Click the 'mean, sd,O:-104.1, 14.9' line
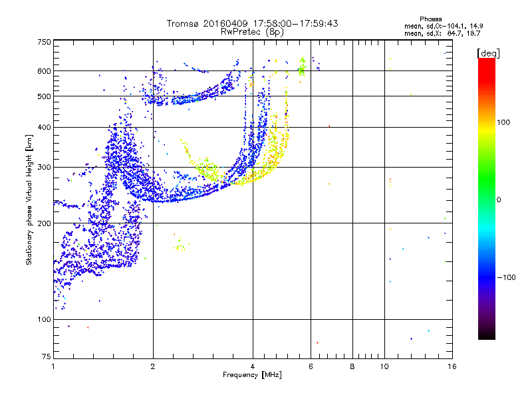This screenshot has width=532, height=399. 444,26
